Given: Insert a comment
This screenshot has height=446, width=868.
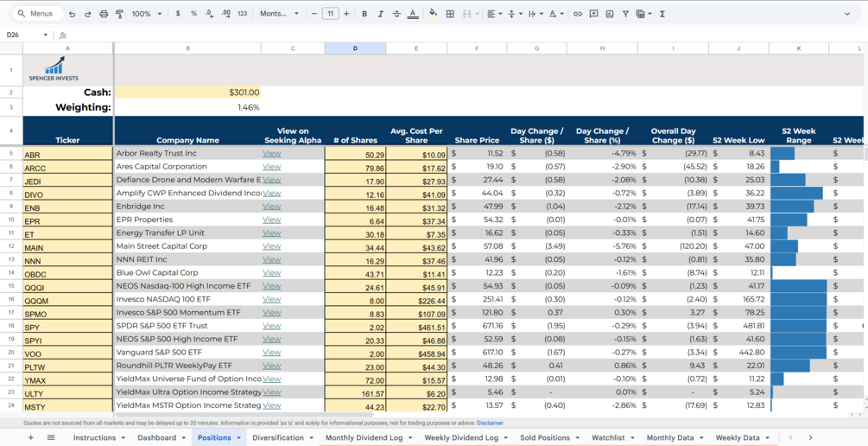Looking at the screenshot, I should point(593,14).
